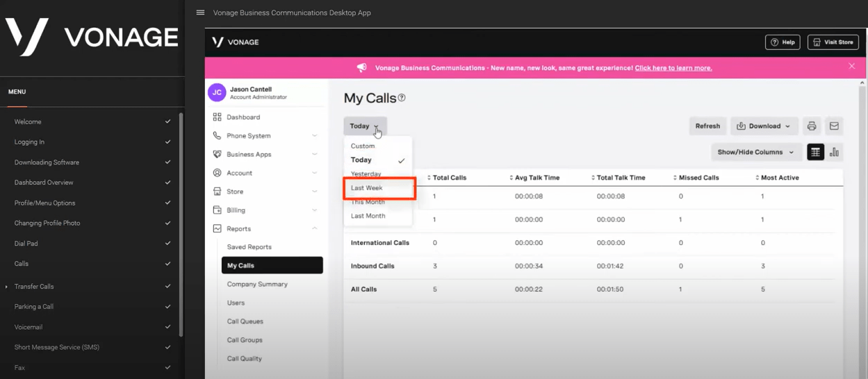Sort by Total Calls column

[x=447, y=178]
